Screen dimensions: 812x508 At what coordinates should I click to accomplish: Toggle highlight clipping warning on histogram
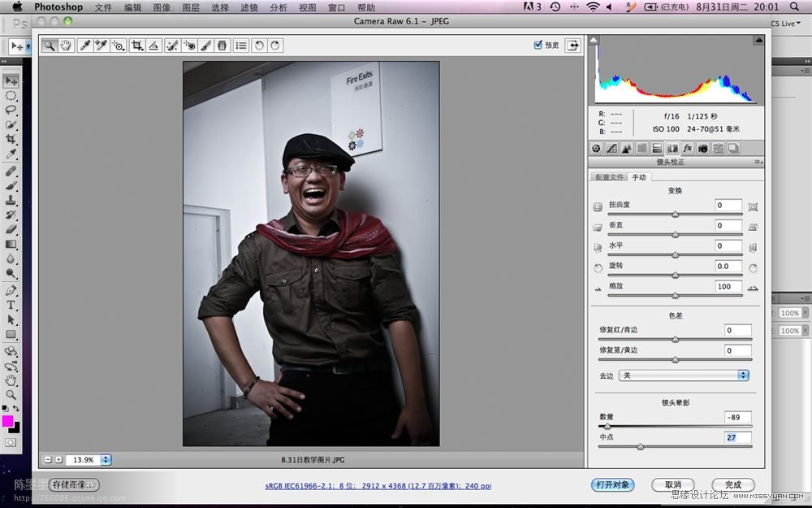pyautogui.click(x=758, y=40)
